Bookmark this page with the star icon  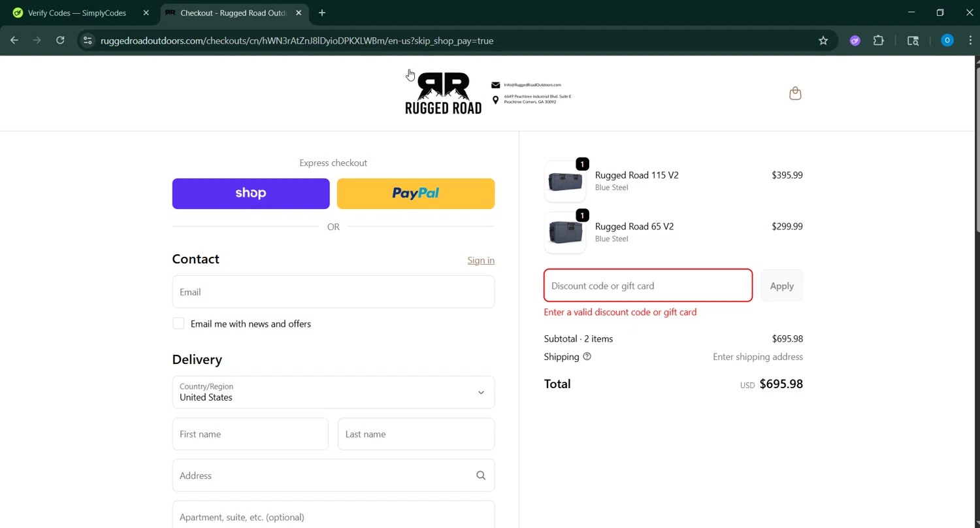pos(823,41)
